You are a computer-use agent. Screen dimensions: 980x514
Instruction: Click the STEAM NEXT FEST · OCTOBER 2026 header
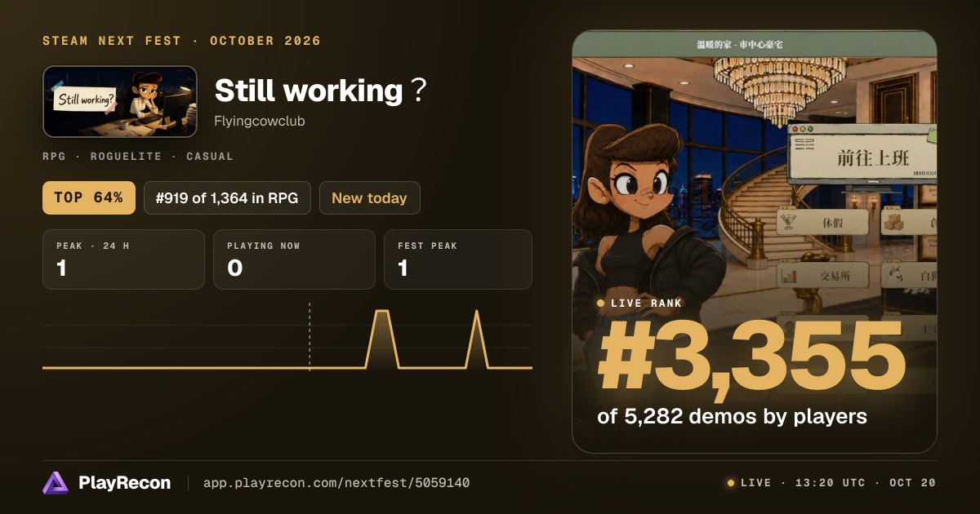(x=181, y=41)
